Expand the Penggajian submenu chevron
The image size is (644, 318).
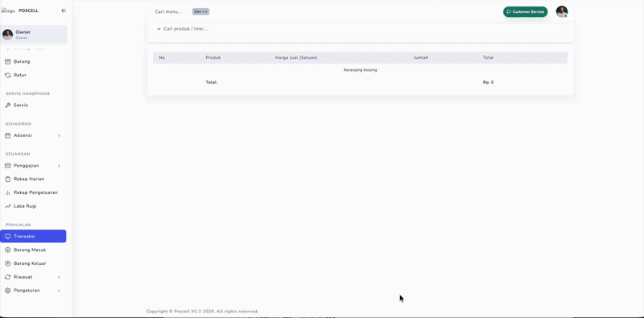(59, 166)
